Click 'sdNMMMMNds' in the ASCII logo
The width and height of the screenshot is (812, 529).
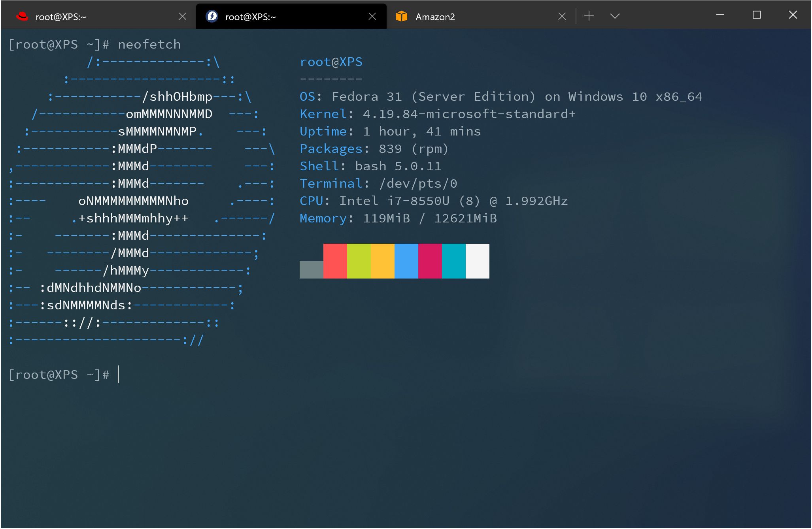coord(86,305)
